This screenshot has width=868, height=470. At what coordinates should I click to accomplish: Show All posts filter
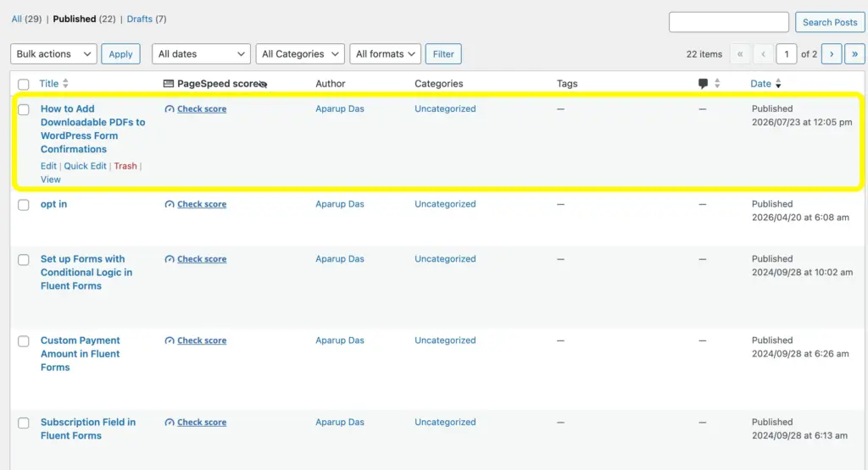[x=17, y=19]
